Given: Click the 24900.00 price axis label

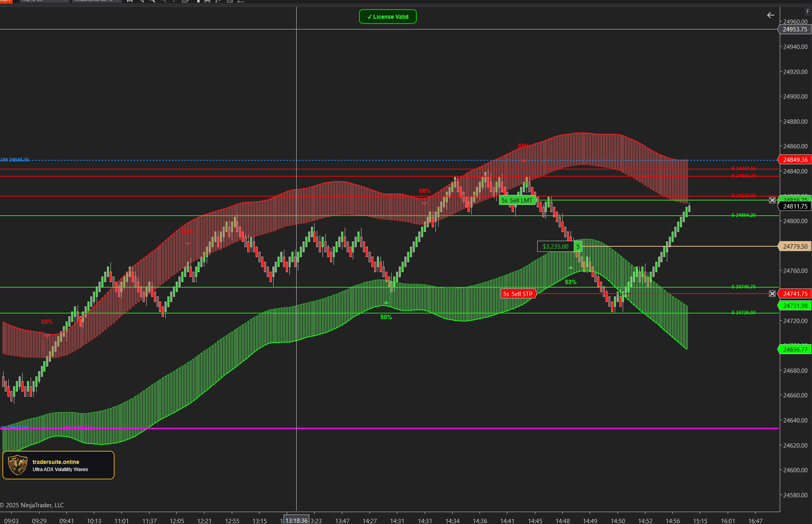Looking at the screenshot, I should click(x=795, y=97).
